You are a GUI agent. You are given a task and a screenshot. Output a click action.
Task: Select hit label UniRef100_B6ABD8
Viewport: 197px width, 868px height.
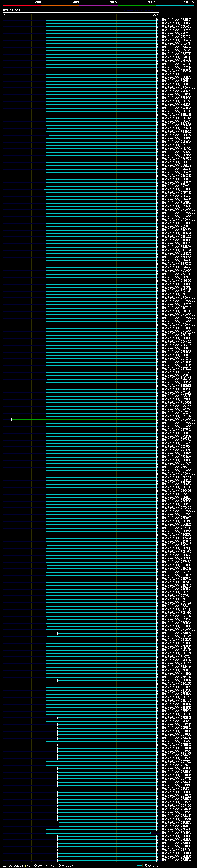pyautogui.click(x=177, y=125)
